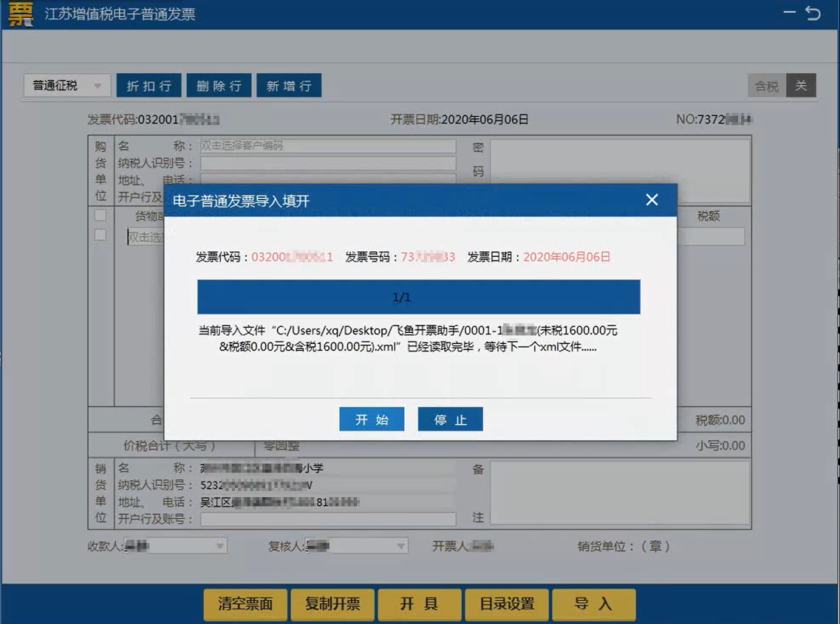Click the return arrow icon in title bar
The height and width of the screenshot is (624, 840).
click(813, 13)
